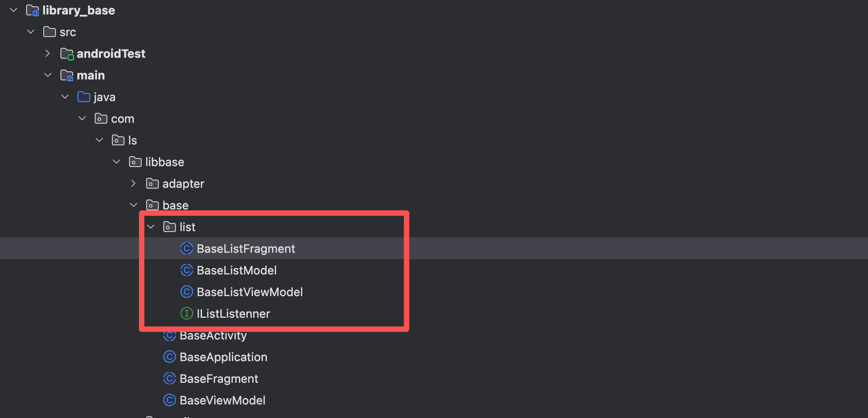The image size is (868, 418).
Task: Click the library_base module folder icon
Action: (x=32, y=10)
